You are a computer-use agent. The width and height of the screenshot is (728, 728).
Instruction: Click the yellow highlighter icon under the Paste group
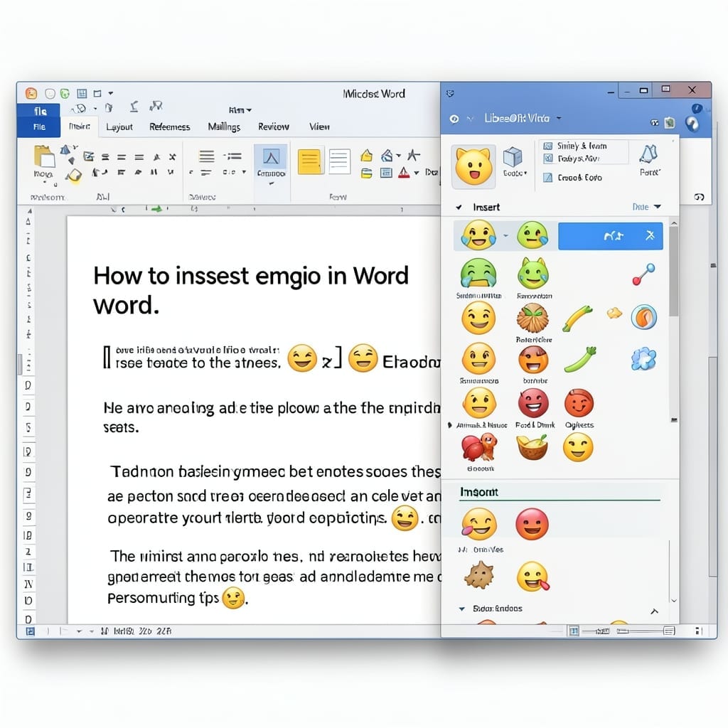click(x=74, y=176)
